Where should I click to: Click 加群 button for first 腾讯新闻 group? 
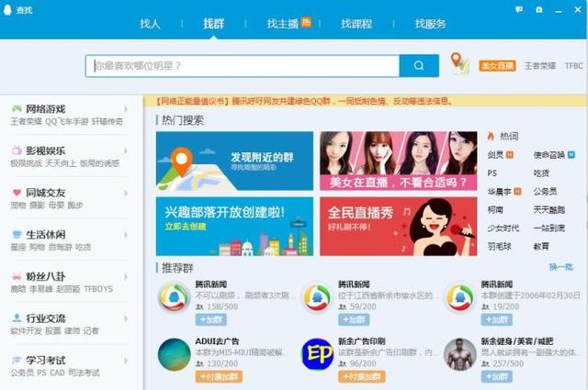point(210,319)
